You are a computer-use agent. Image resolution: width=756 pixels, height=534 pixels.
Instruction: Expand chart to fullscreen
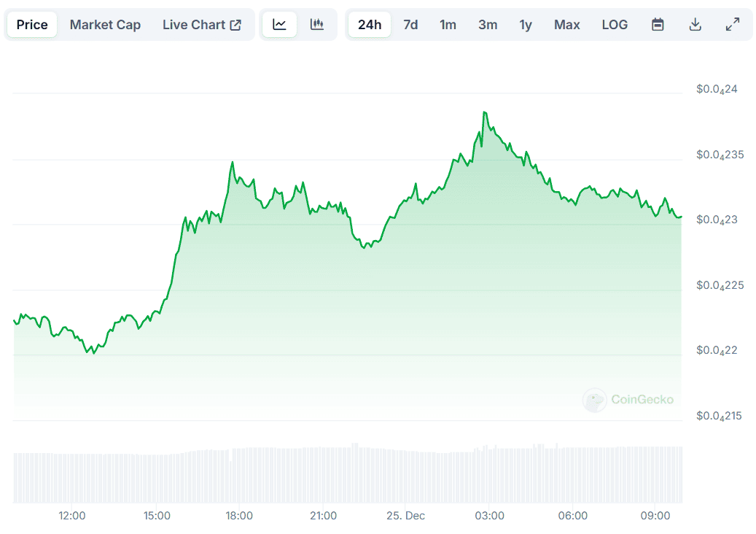(x=733, y=25)
